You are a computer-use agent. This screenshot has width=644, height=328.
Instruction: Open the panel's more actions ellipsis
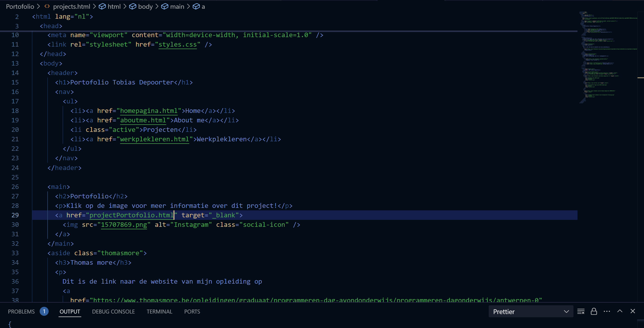(x=607, y=311)
